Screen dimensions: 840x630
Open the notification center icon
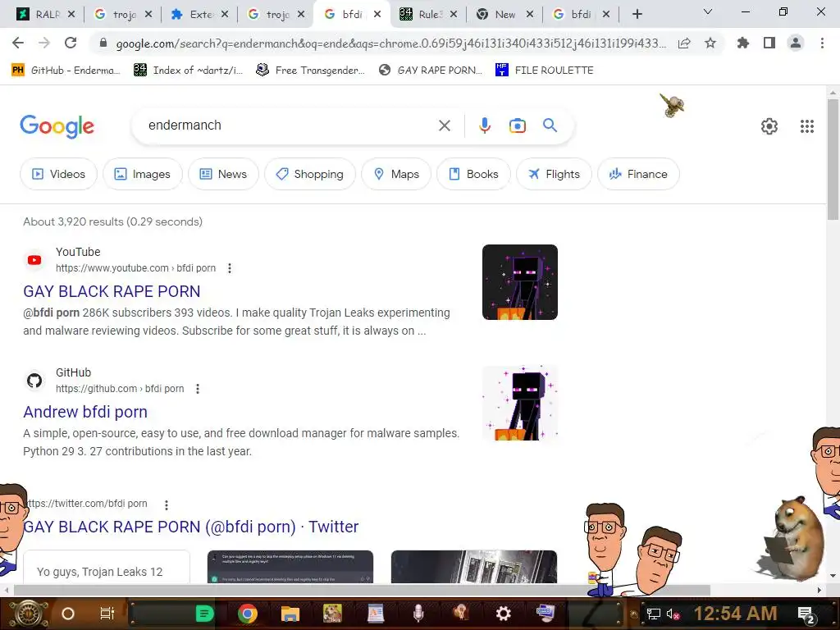click(806, 614)
